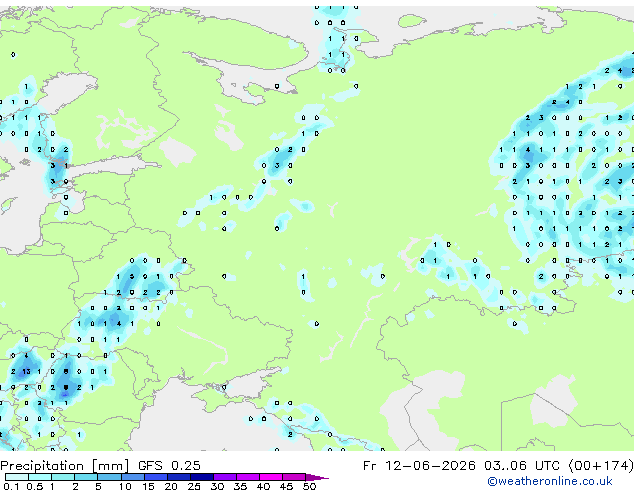Click the '03..06 UTC' time text
The image size is (634, 490).
[522, 465]
